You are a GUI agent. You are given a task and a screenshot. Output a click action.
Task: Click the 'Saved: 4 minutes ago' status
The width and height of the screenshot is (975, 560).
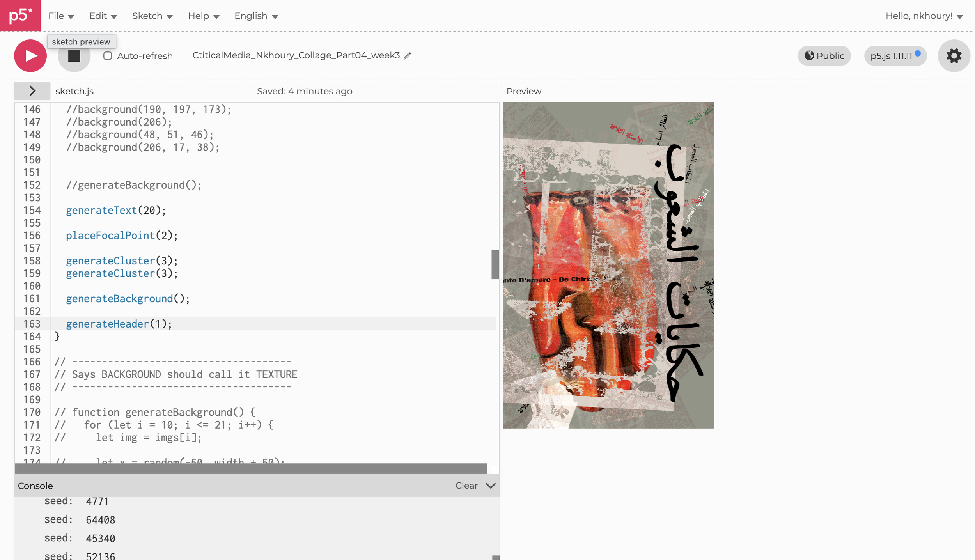(x=305, y=91)
